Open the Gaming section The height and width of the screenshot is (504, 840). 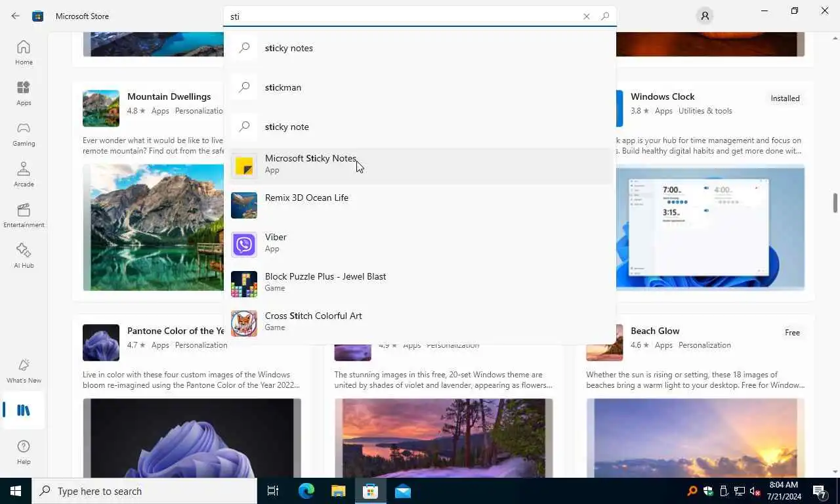tap(24, 134)
